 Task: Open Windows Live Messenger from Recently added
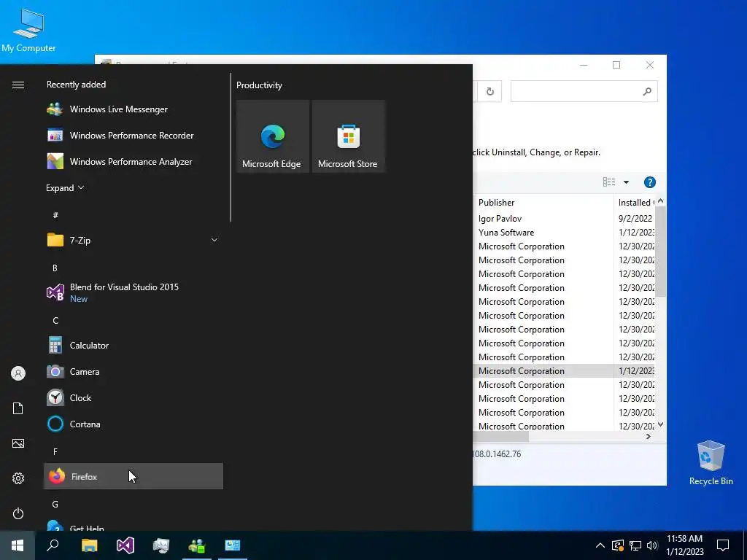[x=133, y=109]
